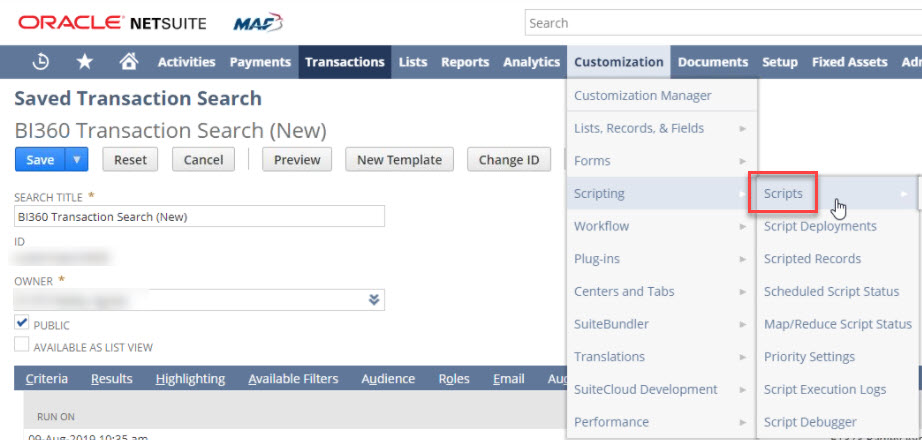Open the Recent Records clock icon
922x440 pixels.
(41, 62)
